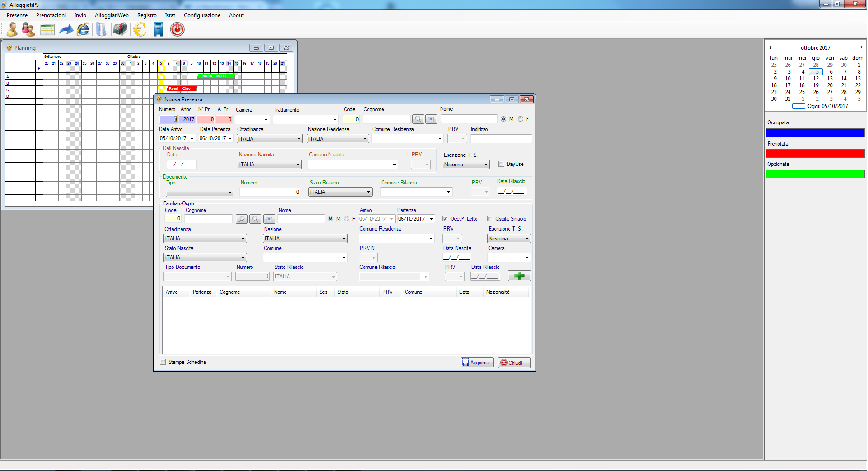Click the Aggiorna button
Image resolution: width=868 pixels, height=471 pixels.
pos(477,363)
